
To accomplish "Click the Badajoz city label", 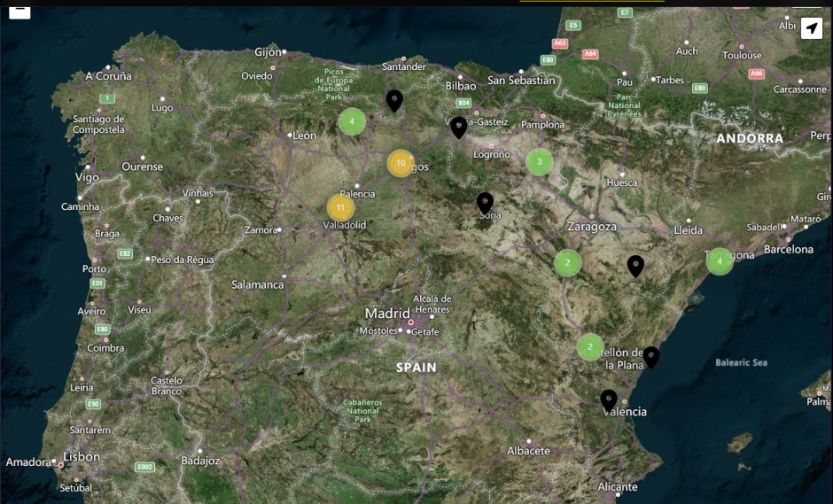I will coord(200,461).
